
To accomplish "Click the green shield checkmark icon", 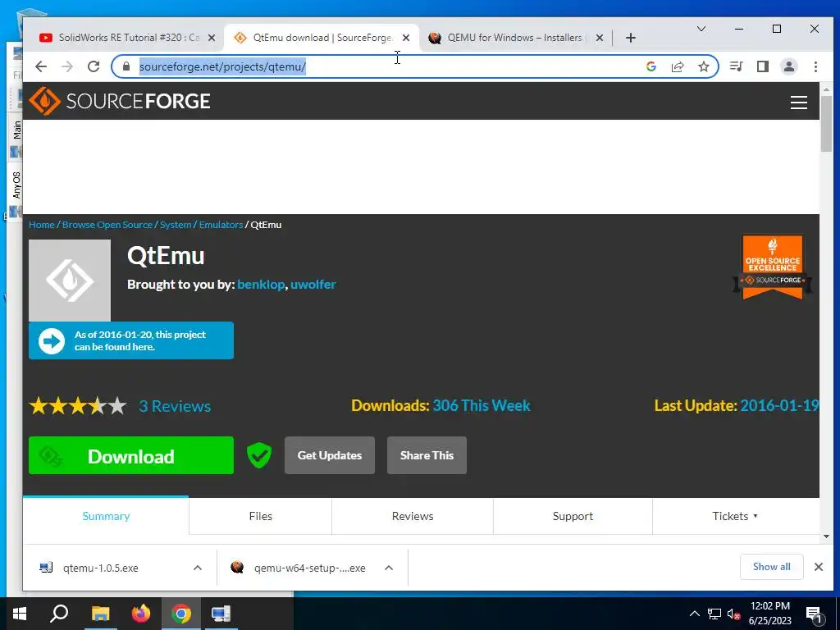I will click(x=258, y=455).
